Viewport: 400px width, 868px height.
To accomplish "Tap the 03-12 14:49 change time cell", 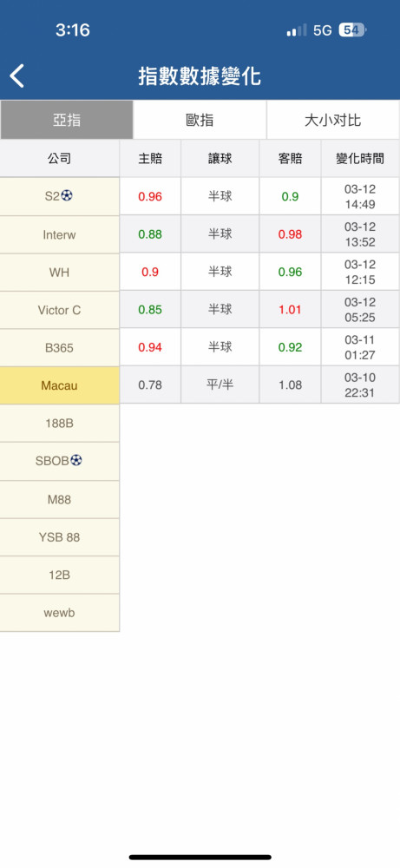I will point(360,196).
